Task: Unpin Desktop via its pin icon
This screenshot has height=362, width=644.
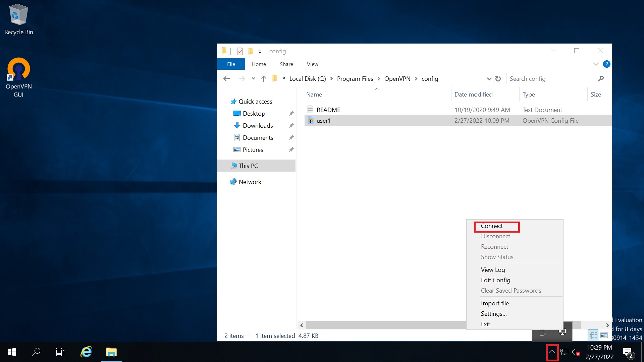Action: (x=291, y=114)
